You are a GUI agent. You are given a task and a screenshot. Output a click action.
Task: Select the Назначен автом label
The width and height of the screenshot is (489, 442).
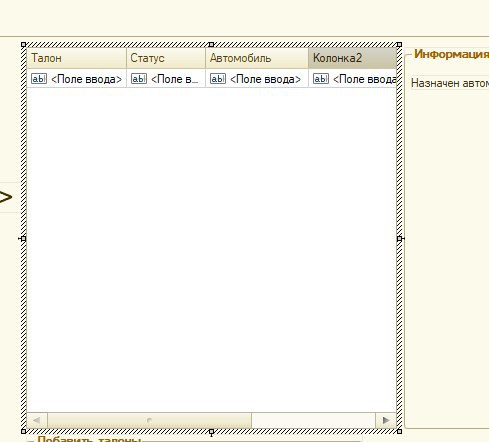point(450,83)
